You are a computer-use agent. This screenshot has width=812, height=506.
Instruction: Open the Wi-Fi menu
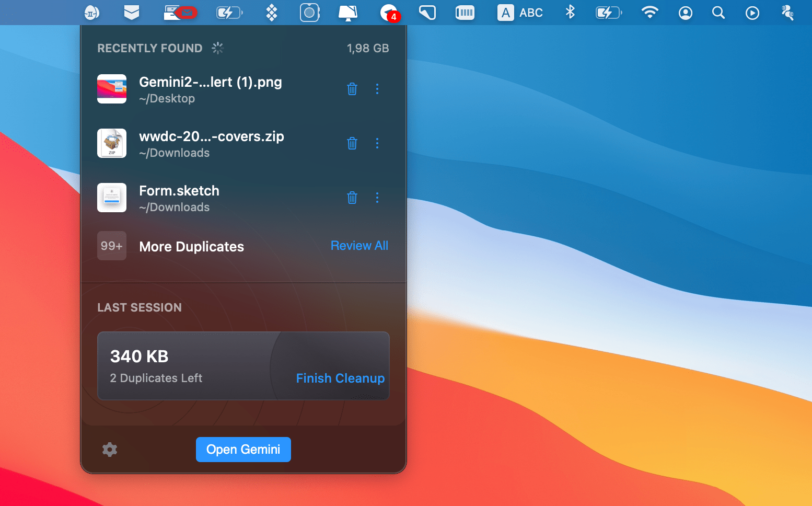[650, 13]
